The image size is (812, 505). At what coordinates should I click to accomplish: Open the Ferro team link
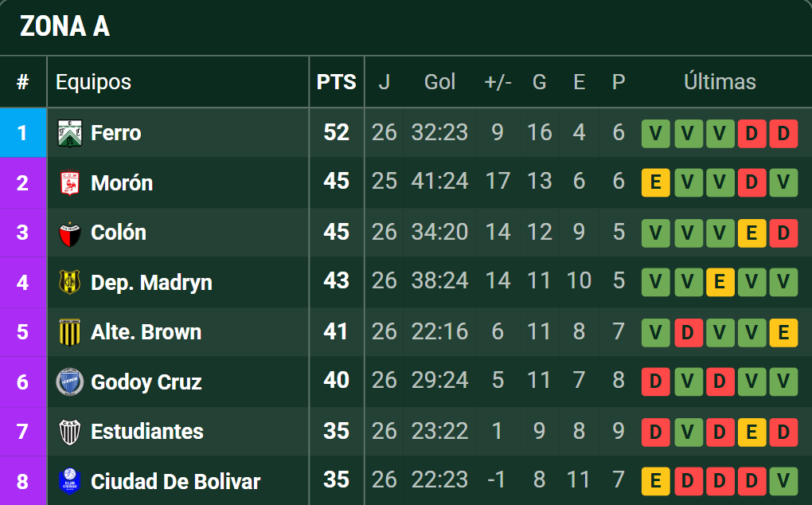click(116, 133)
